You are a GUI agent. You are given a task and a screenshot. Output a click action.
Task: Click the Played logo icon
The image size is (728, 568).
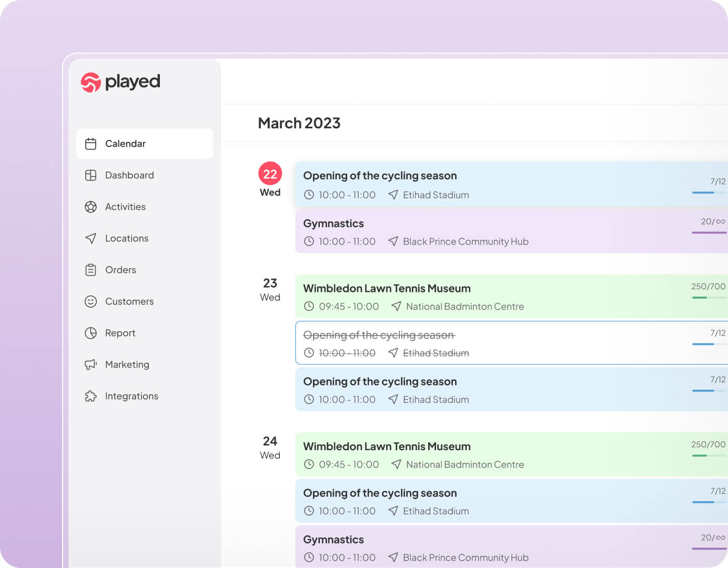point(90,82)
